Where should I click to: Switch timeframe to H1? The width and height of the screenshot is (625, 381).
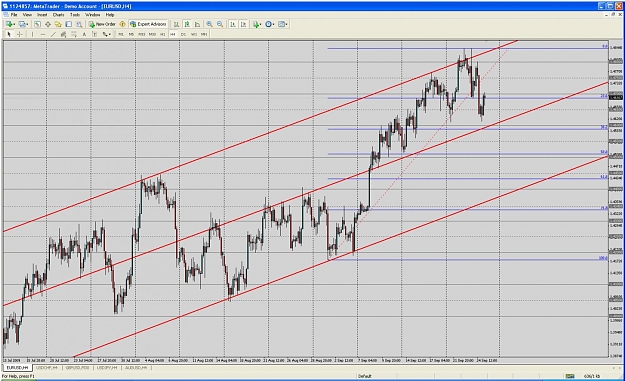(x=163, y=34)
